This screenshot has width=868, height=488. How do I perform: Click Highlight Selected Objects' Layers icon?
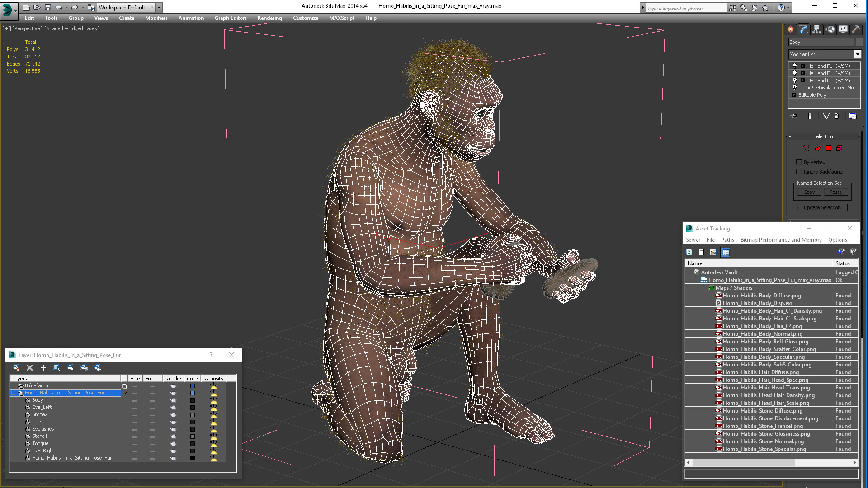click(x=71, y=368)
